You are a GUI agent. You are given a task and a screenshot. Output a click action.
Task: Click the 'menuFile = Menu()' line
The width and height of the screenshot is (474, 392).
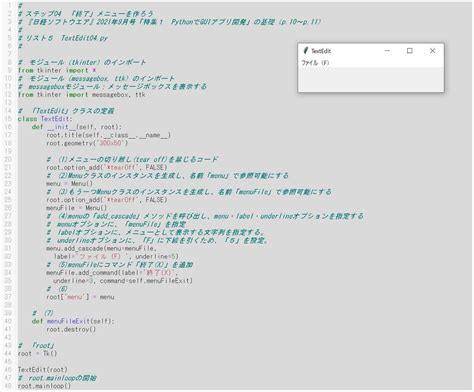77,208
